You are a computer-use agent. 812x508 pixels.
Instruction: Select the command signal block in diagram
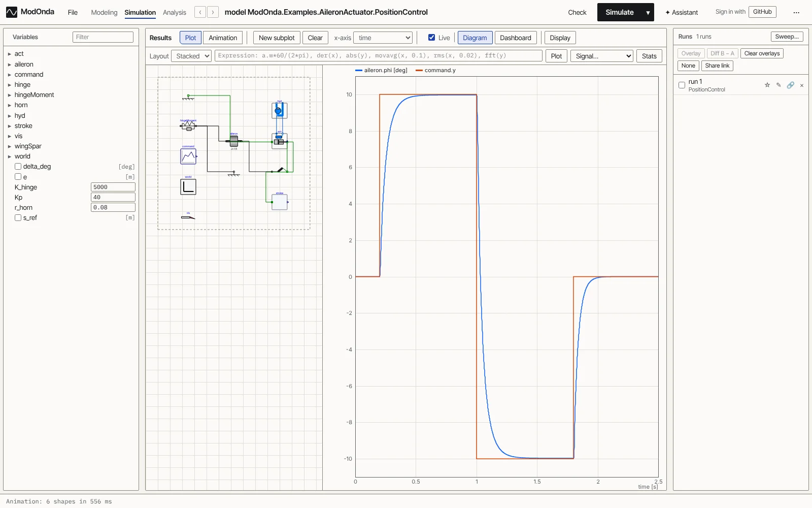(188, 156)
